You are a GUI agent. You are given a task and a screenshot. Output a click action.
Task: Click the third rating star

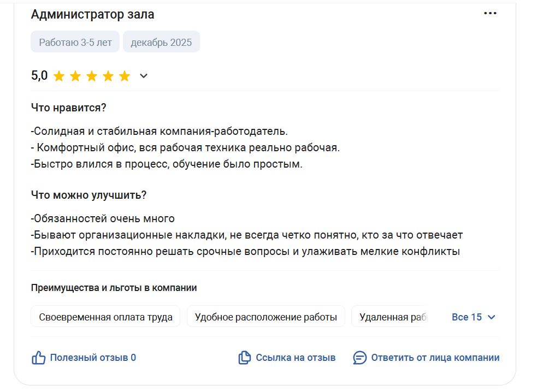pos(92,76)
